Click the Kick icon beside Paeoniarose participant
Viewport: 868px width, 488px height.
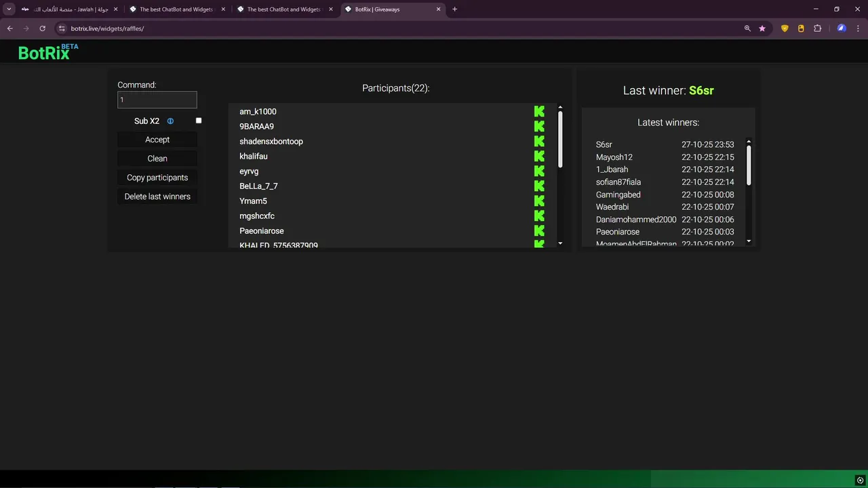(x=539, y=230)
